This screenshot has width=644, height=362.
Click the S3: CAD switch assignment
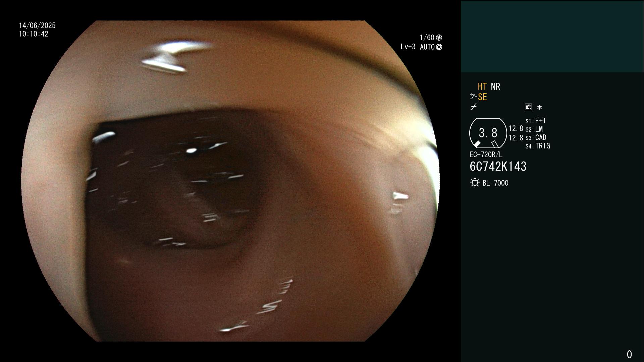pos(536,137)
